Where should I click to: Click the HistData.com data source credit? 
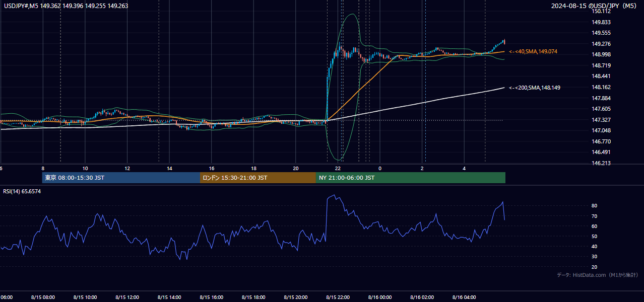[x=598, y=275]
